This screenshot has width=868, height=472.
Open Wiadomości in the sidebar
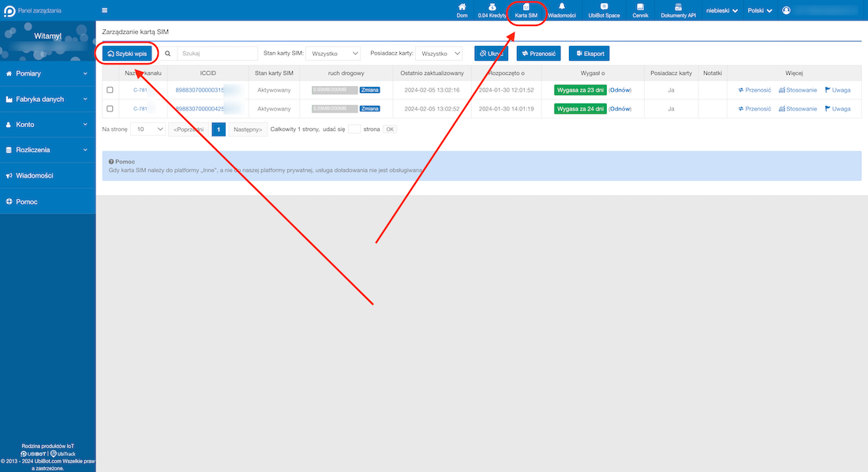[x=47, y=175]
